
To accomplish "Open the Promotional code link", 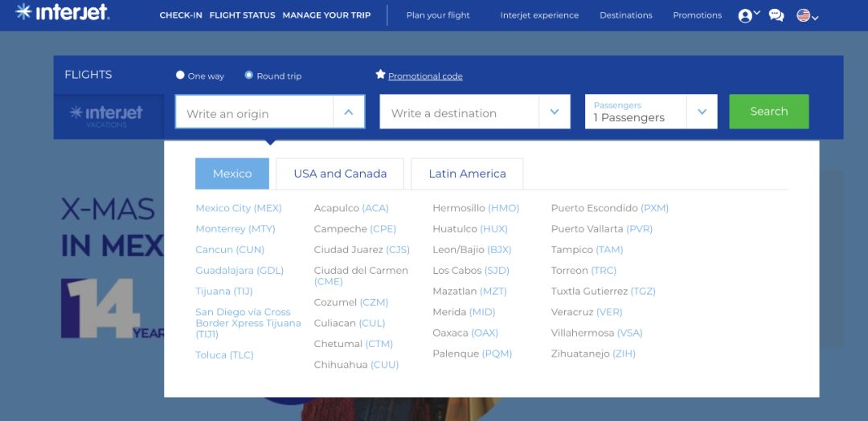I will click(x=425, y=76).
